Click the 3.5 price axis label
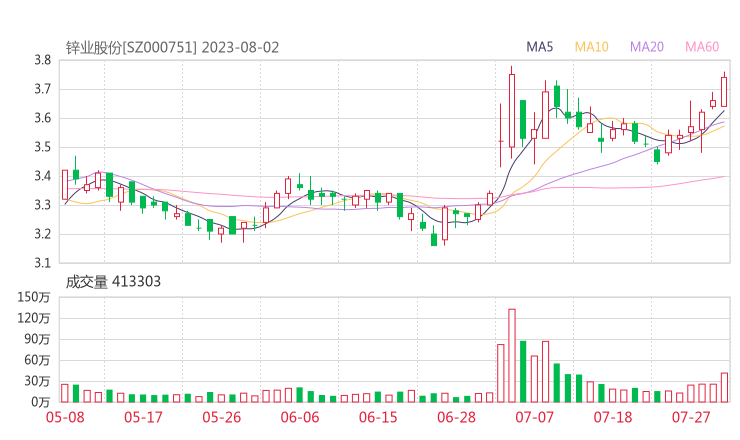Image resolution: width=740 pixels, height=440 pixels. [42, 147]
